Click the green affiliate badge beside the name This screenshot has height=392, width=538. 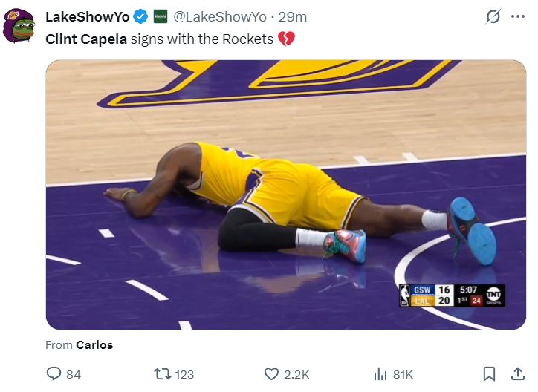pos(161,17)
